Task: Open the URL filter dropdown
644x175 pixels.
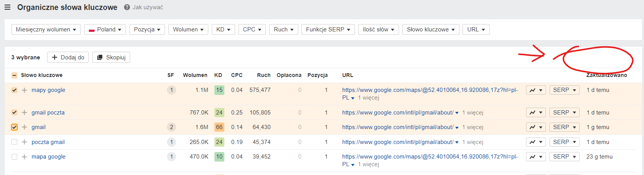Action: click(476, 29)
